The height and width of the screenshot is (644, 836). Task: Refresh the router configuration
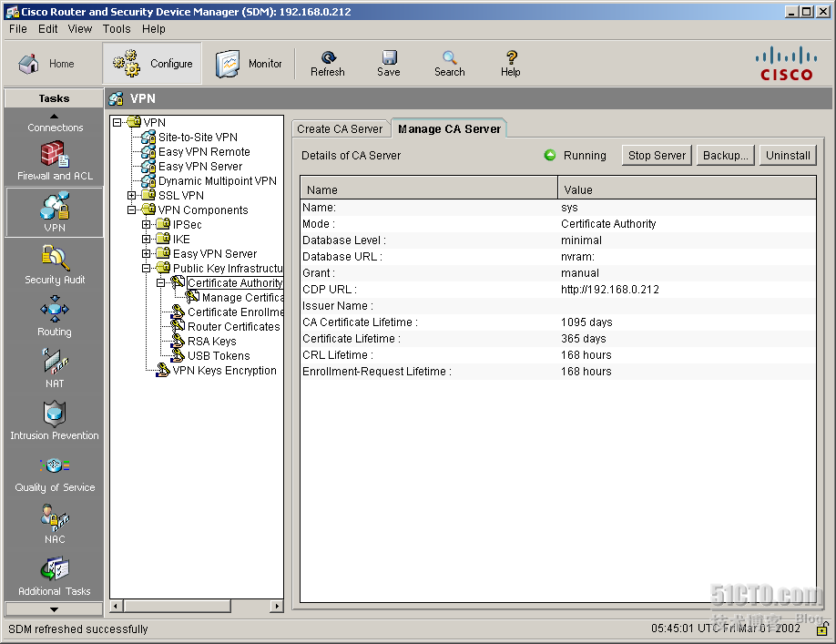(328, 64)
